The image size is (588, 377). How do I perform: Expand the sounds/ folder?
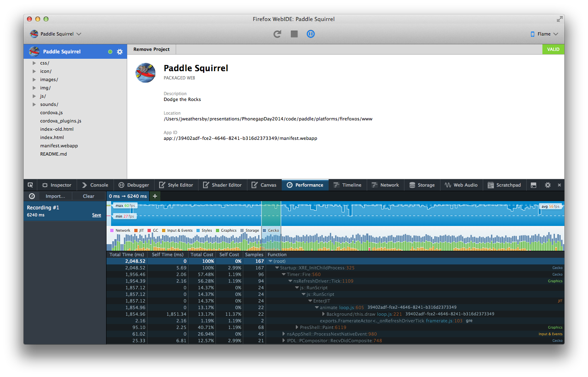34,104
